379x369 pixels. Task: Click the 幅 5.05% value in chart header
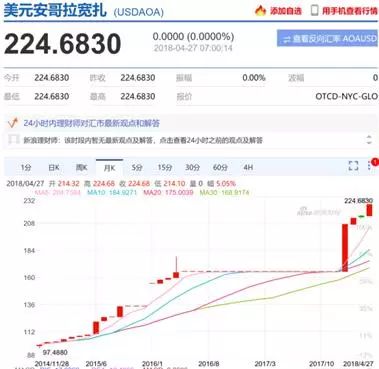coord(221,184)
